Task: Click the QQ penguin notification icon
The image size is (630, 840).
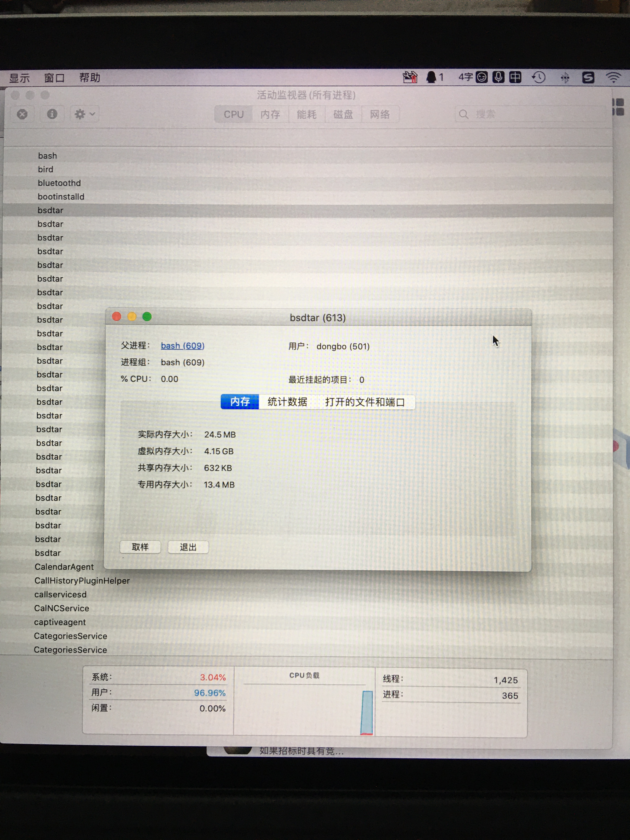Action: [x=431, y=77]
